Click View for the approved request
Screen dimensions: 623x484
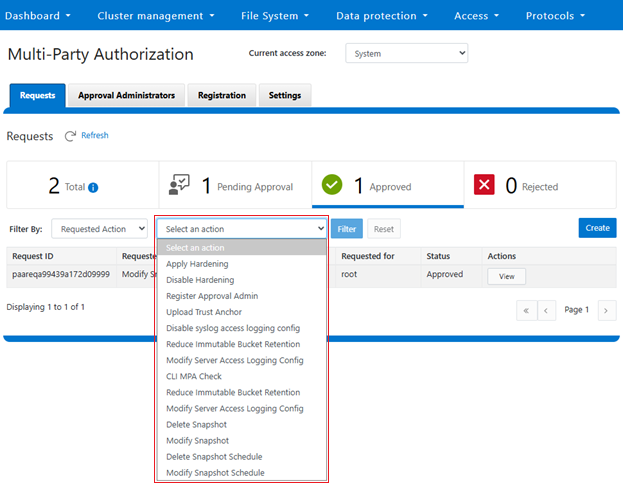tap(507, 277)
